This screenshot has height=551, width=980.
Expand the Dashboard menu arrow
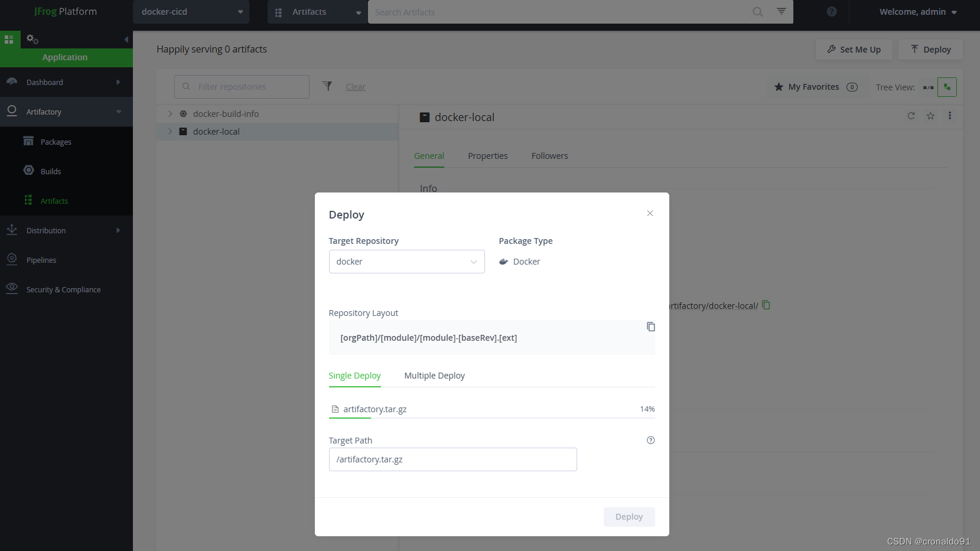pos(118,82)
